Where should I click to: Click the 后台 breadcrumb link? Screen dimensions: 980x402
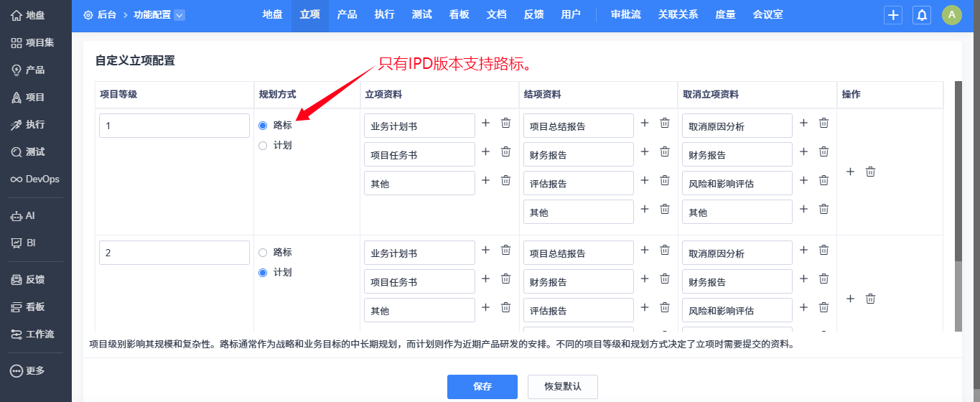[107, 14]
